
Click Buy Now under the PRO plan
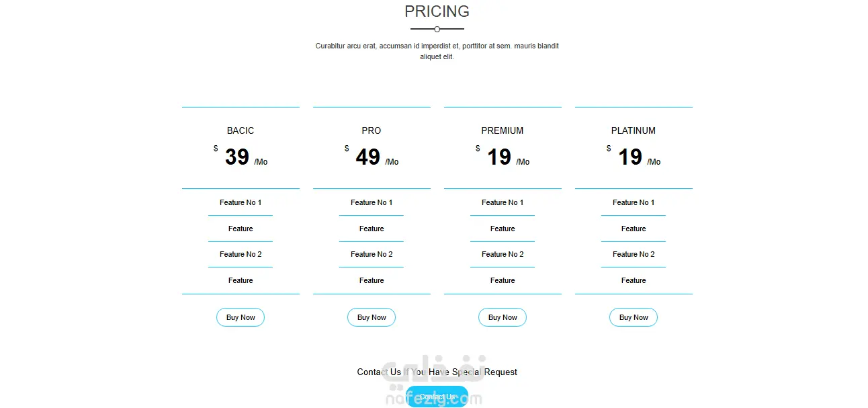(x=372, y=317)
